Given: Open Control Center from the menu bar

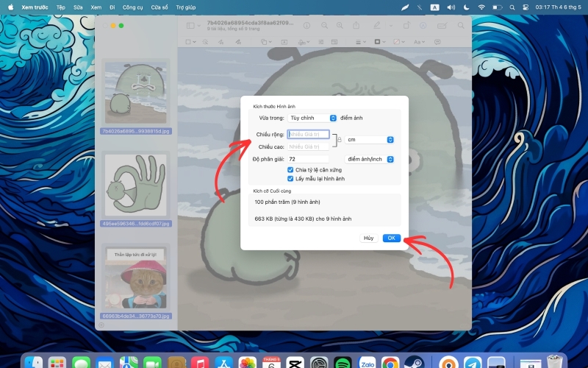Looking at the screenshot, I should tap(526, 7).
